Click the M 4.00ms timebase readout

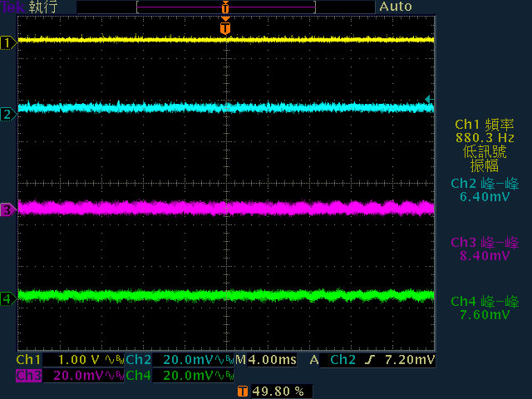[266, 360]
